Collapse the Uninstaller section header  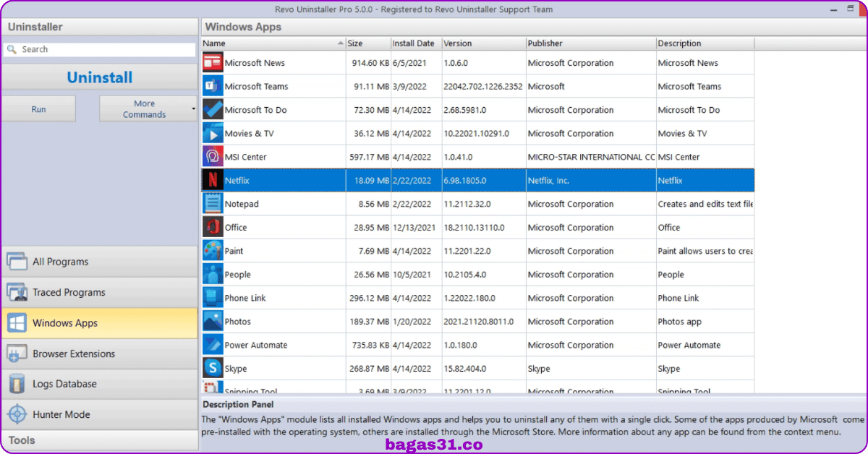click(x=99, y=27)
